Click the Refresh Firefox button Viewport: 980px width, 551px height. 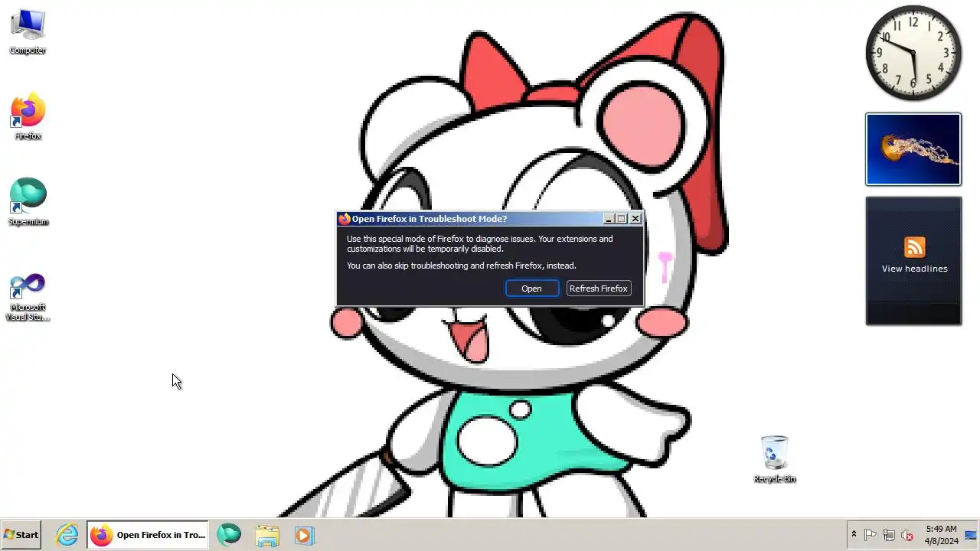(x=598, y=289)
